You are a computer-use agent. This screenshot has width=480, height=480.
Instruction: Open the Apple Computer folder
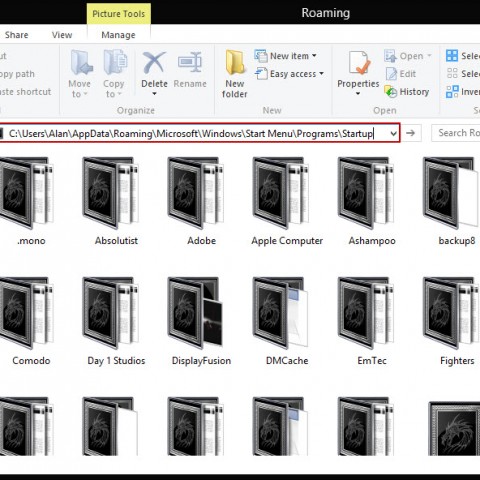click(x=287, y=201)
